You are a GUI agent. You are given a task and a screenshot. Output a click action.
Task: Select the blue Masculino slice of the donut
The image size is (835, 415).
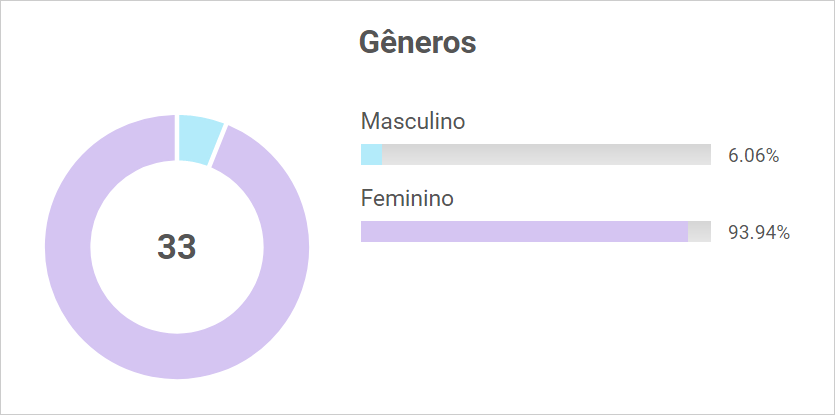(x=199, y=139)
